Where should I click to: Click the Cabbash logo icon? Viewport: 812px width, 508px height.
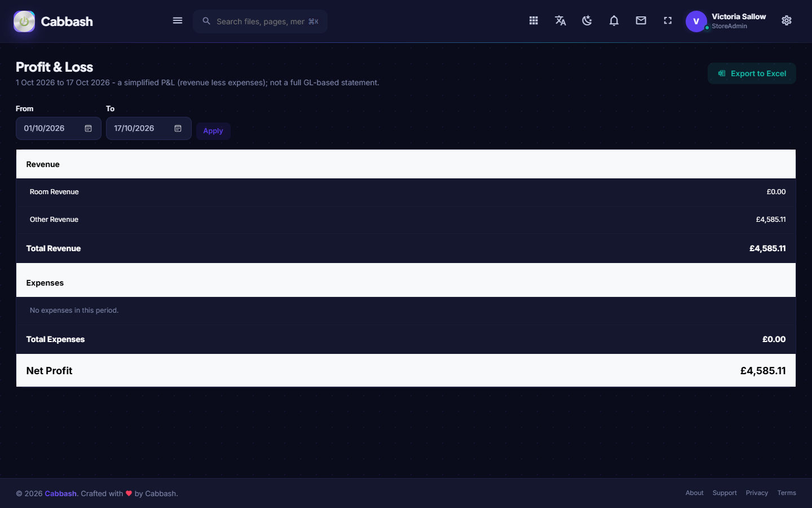tap(24, 21)
